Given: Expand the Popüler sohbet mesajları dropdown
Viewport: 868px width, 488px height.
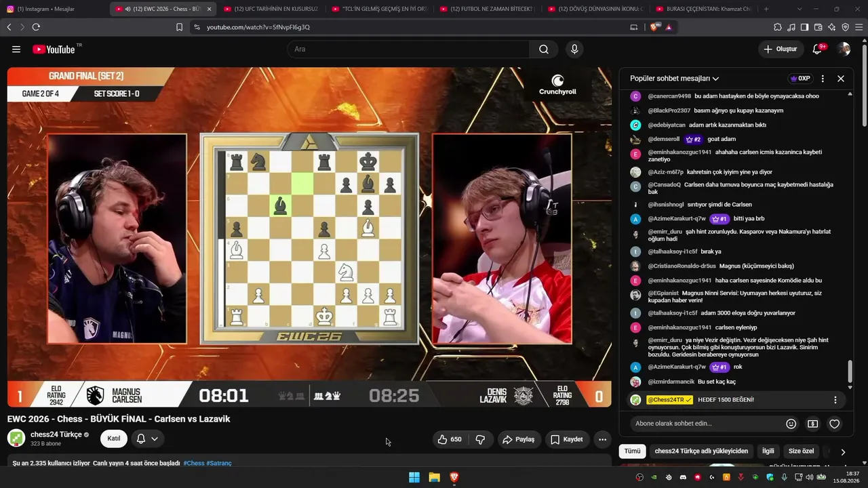Looking at the screenshot, I should point(674,79).
